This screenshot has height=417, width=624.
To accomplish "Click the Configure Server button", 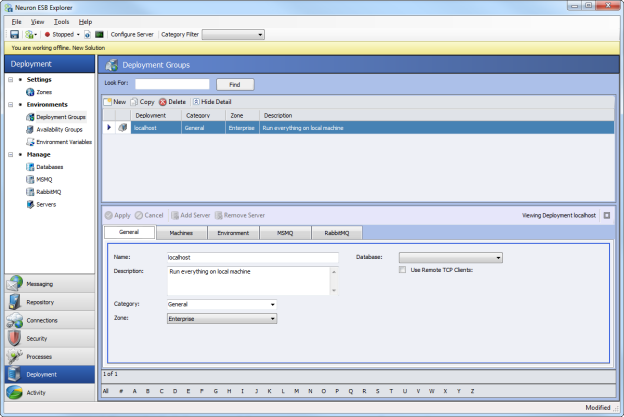I will tap(131, 34).
